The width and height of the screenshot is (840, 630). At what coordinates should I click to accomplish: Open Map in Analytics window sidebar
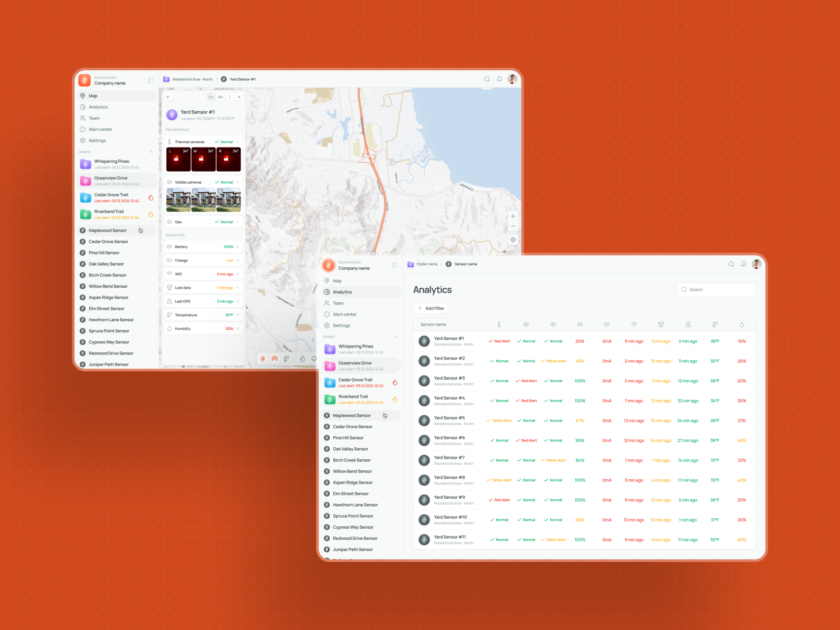(x=361, y=281)
